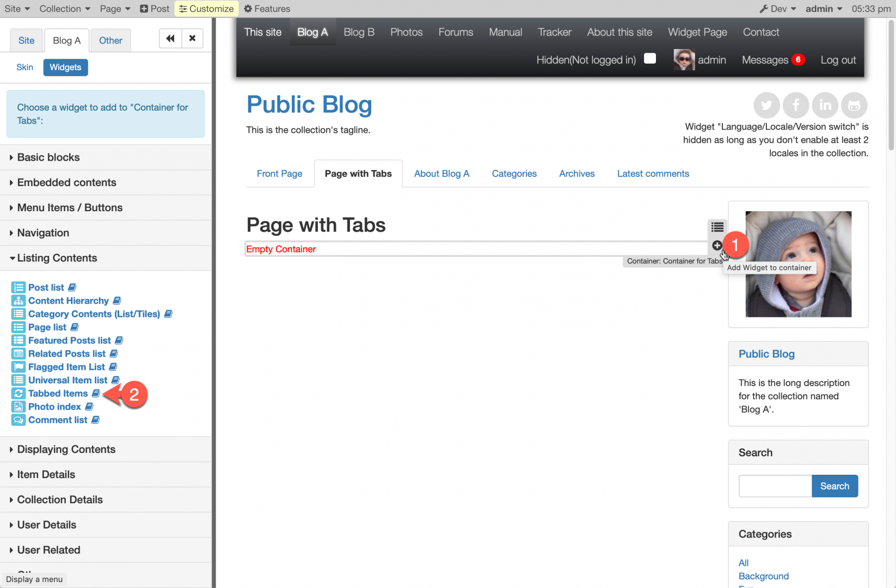896x588 pixels.
Task: Switch to the Front Page tab
Action: click(x=279, y=173)
